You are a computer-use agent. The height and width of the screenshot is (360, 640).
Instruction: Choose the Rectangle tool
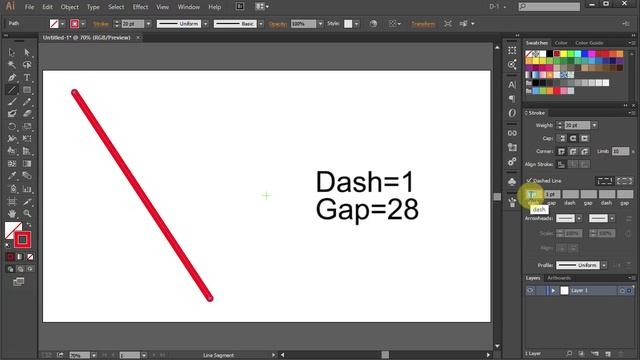27,90
